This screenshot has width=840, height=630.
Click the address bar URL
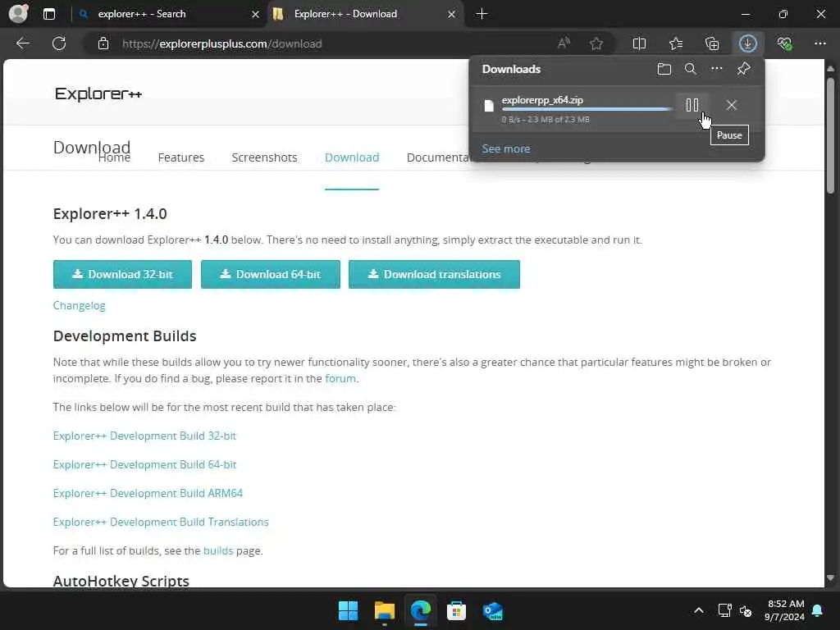[x=221, y=44]
